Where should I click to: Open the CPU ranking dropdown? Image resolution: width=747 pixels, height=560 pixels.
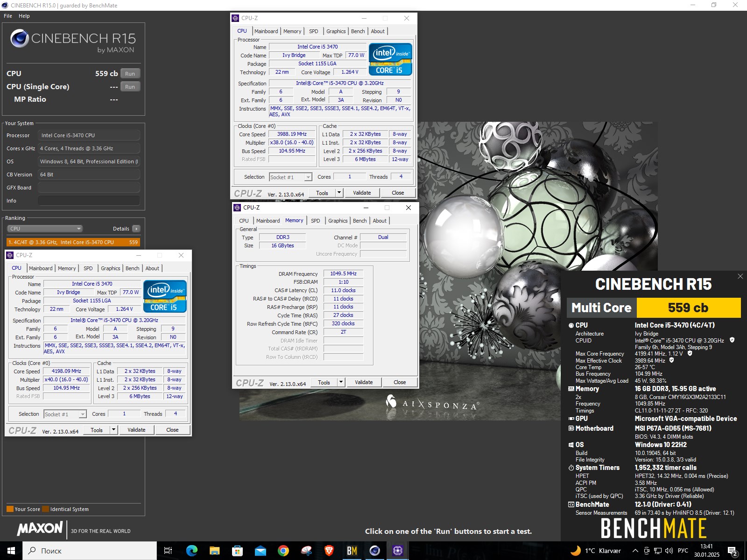point(45,229)
